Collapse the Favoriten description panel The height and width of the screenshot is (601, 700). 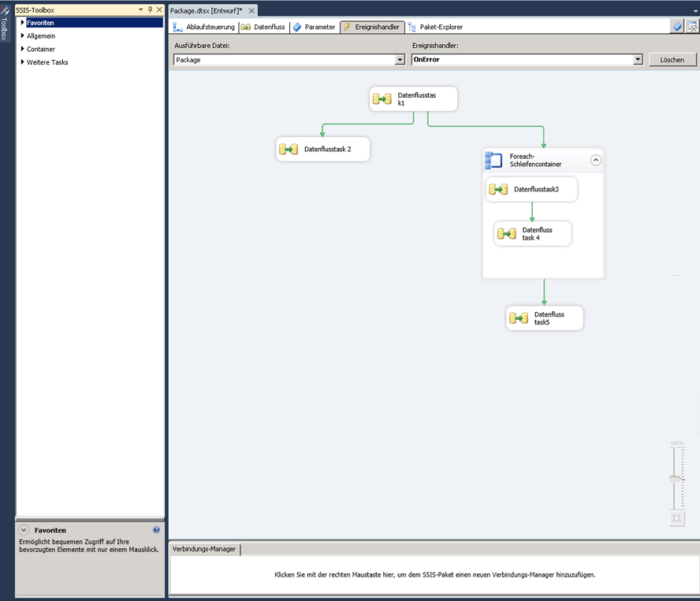click(x=24, y=531)
